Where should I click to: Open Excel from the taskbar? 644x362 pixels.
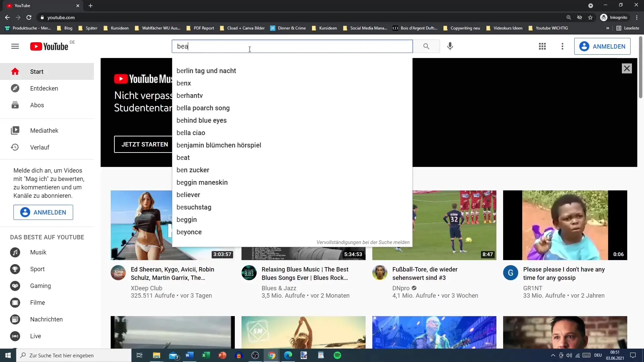tap(206, 355)
